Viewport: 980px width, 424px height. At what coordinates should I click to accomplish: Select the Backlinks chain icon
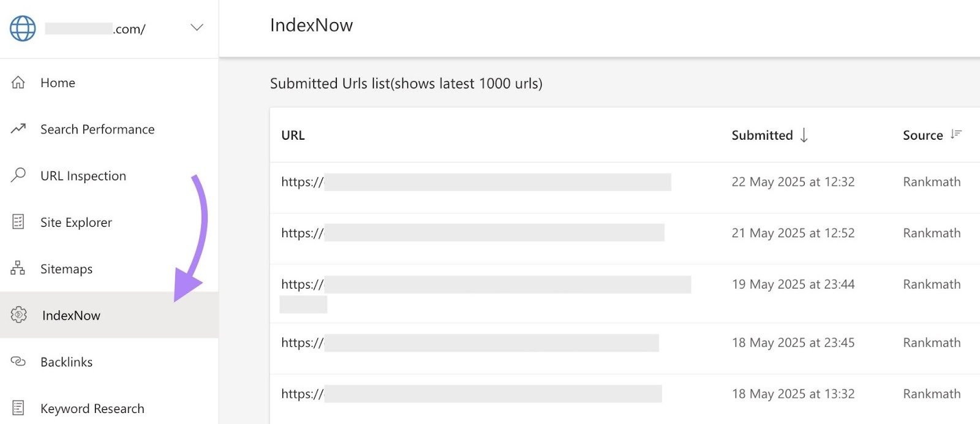pos(17,362)
